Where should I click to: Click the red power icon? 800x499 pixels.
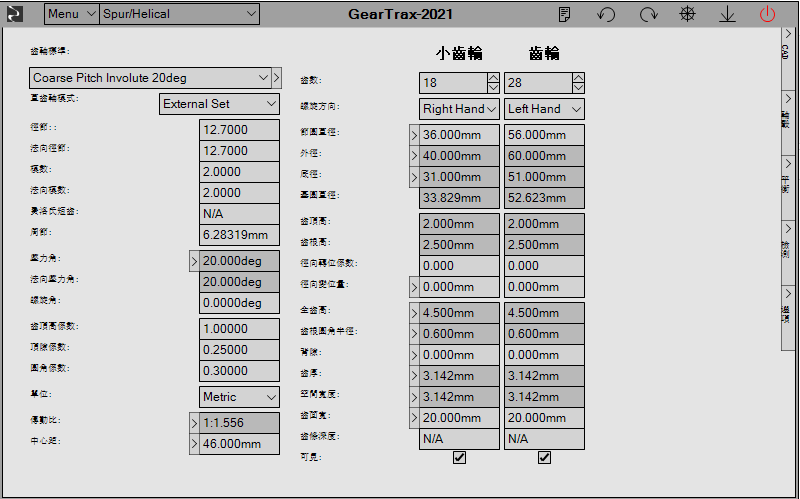[767, 14]
